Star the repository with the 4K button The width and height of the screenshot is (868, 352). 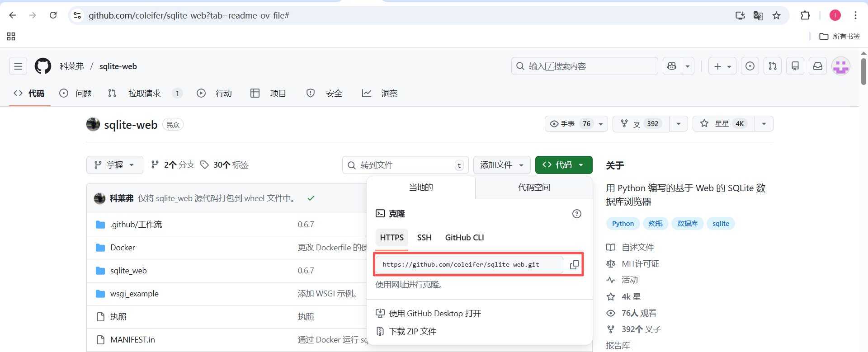pos(724,124)
